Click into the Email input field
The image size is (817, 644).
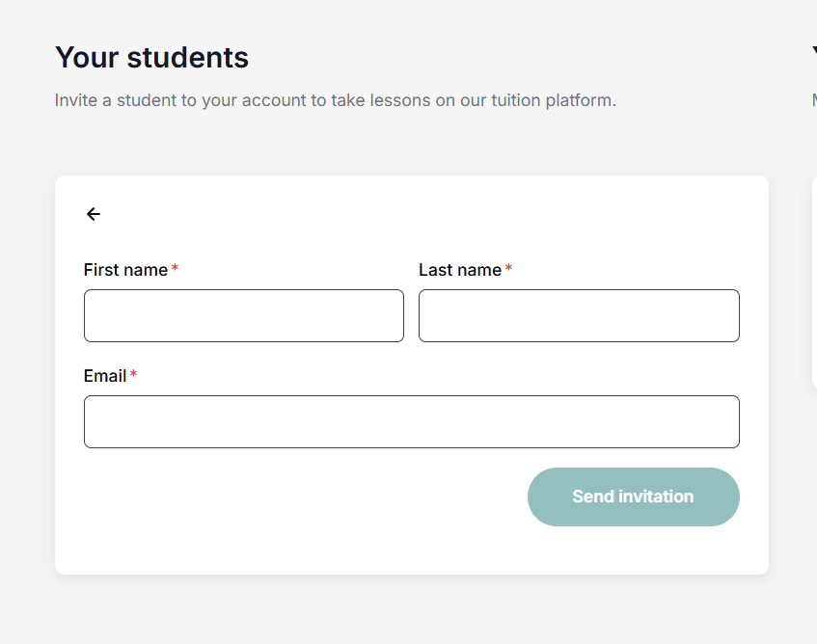click(x=411, y=421)
